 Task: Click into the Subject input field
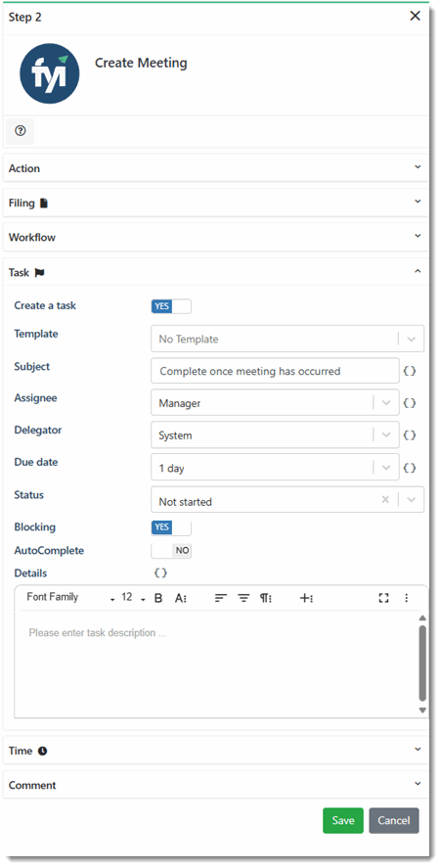[275, 371]
